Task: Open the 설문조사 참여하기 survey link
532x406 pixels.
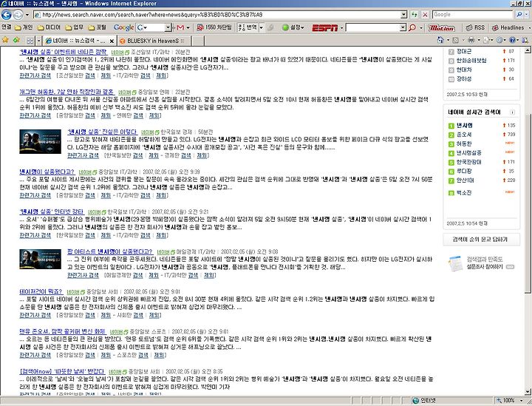Action: (485, 267)
